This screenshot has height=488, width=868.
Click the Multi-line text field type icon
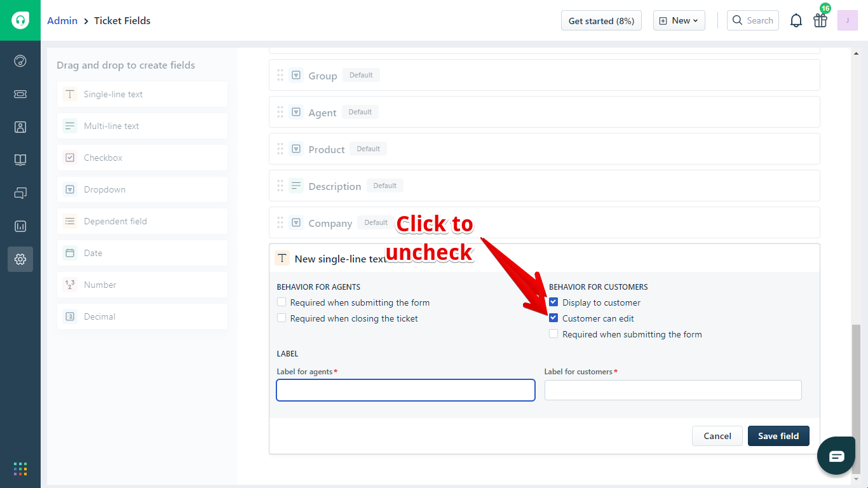pos(70,126)
